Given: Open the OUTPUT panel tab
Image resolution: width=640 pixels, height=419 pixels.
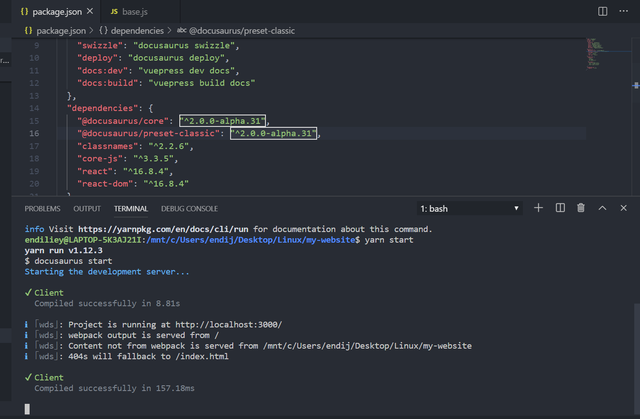Looking at the screenshot, I should (87, 208).
